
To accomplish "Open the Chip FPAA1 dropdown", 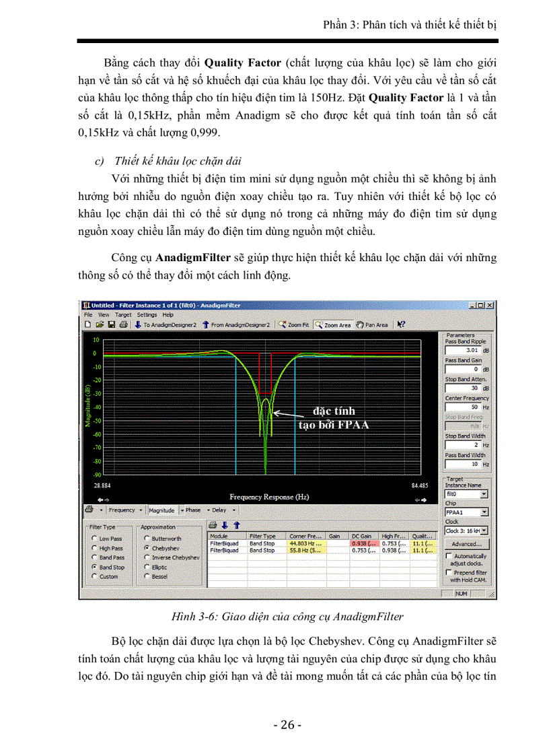I will tap(484, 512).
